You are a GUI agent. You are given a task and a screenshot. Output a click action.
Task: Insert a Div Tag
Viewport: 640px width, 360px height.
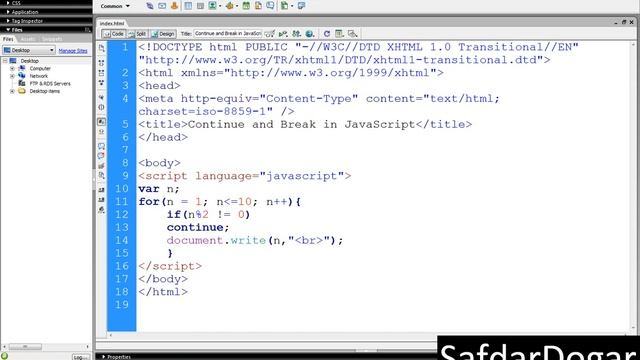[200, 6]
